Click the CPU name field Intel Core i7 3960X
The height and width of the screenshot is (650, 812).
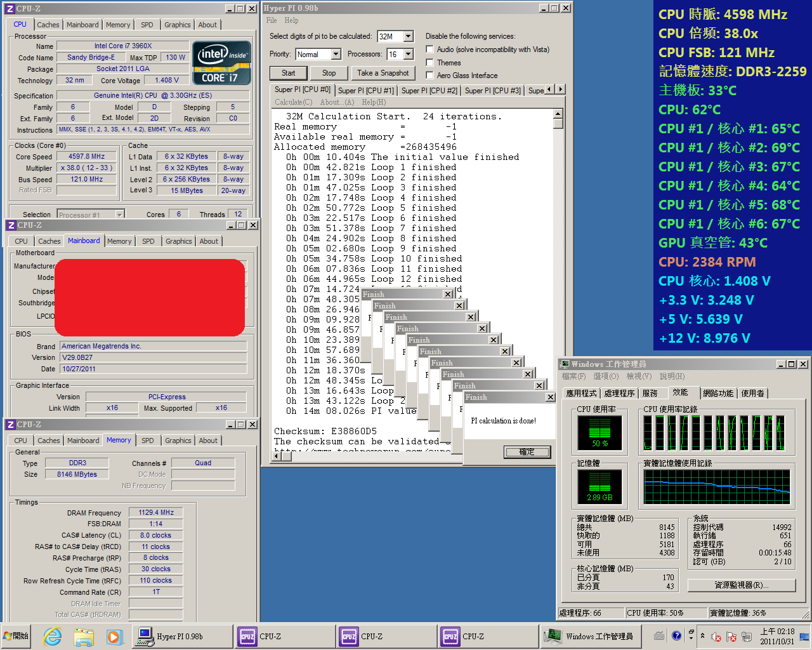[x=123, y=46]
